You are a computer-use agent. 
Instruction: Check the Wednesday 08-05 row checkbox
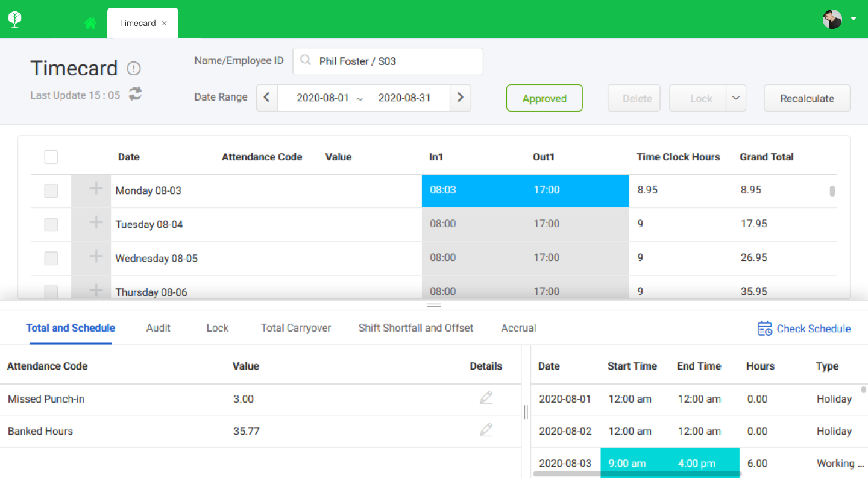[x=51, y=258]
